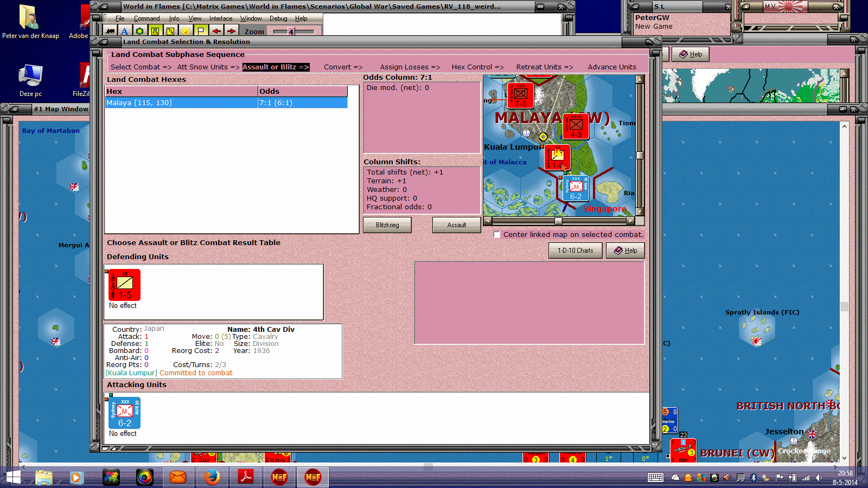Enable Center linked map on selected combat
Image resolution: width=868 pixels, height=488 pixels.
pos(497,235)
